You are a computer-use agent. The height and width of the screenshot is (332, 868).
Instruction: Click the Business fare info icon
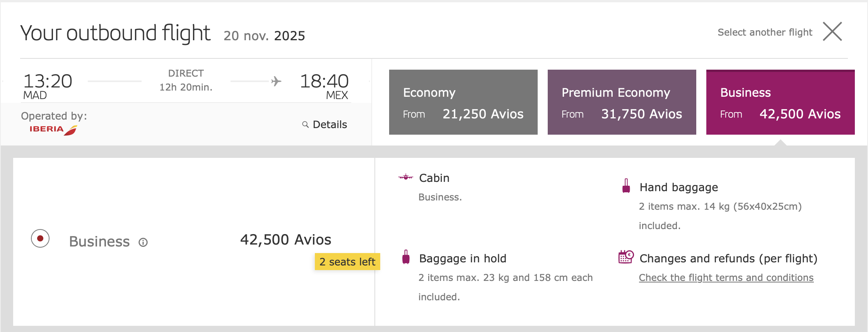(143, 242)
